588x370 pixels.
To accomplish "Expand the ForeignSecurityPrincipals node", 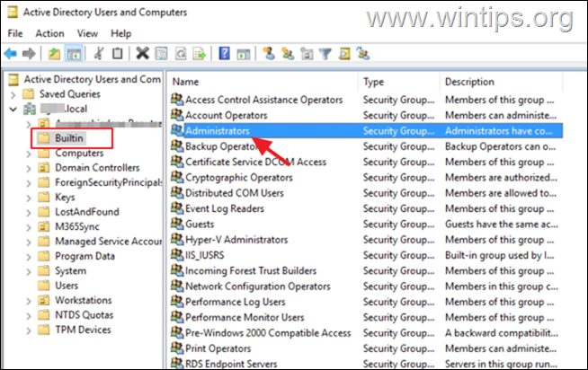I will pyautogui.click(x=29, y=182).
